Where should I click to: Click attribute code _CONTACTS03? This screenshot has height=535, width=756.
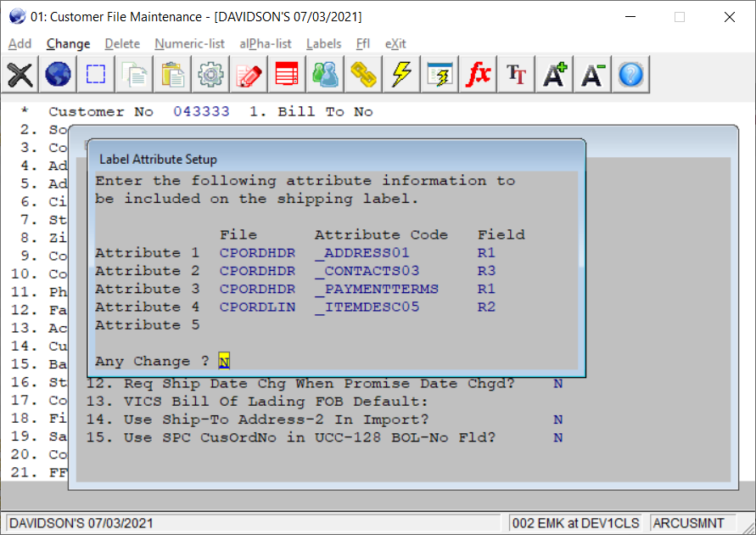pyautogui.click(x=367, y=271)
